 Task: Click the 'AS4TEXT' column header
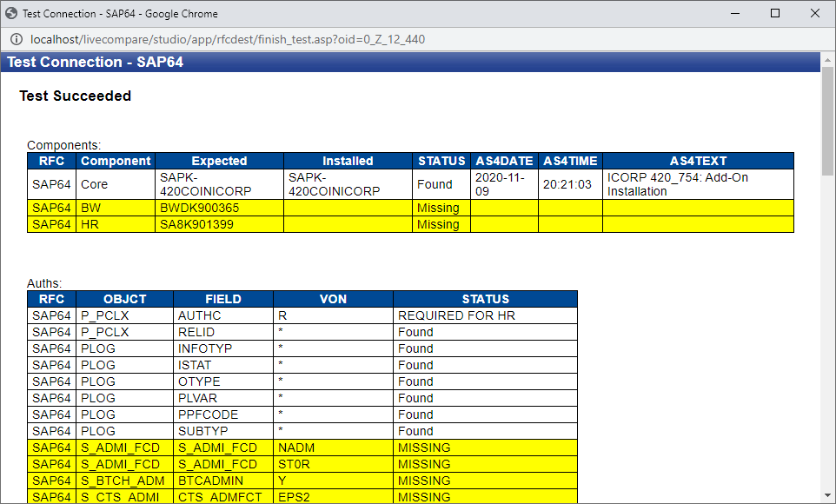[699, 161]
